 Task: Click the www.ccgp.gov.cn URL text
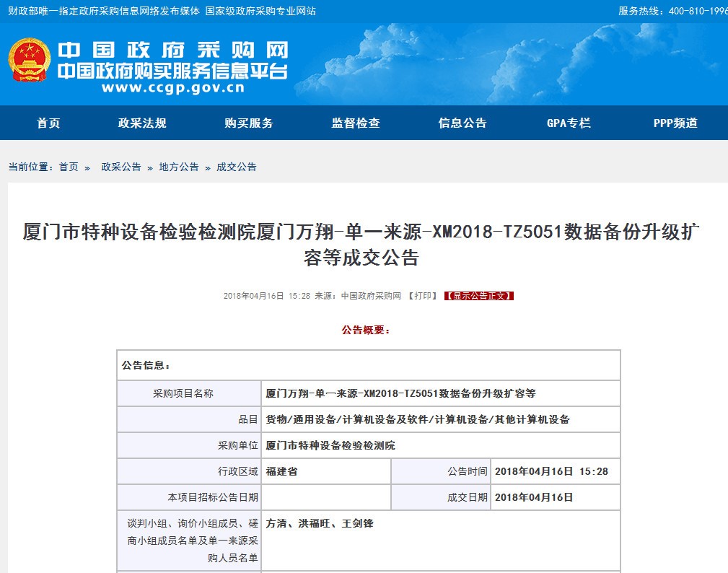pos(173,87)
